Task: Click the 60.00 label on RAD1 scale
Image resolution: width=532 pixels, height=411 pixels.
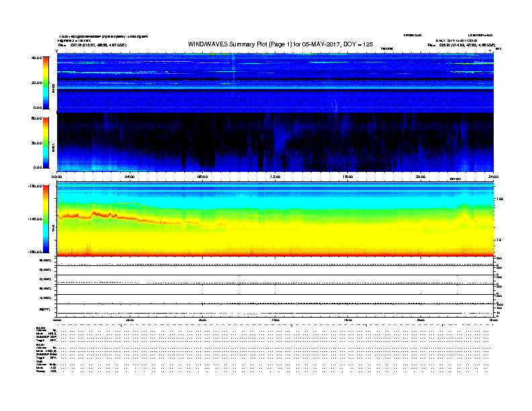Action: click(36, 118)
